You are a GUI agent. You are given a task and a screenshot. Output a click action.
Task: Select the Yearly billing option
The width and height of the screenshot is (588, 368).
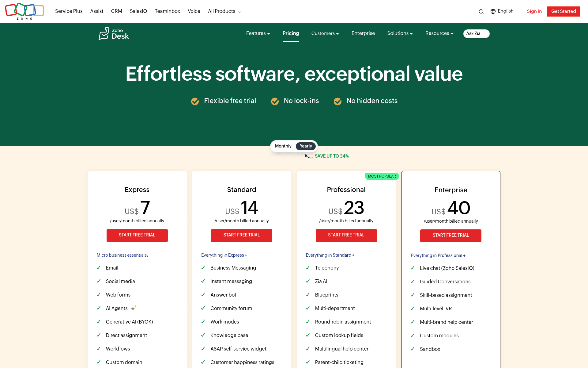[x=306, y=146]
